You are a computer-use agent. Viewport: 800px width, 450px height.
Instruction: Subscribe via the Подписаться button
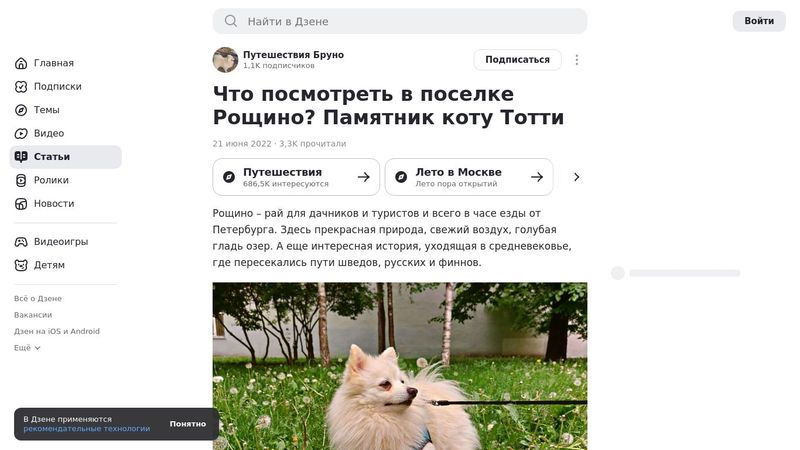pyautogui.click(x=517, y=60)
